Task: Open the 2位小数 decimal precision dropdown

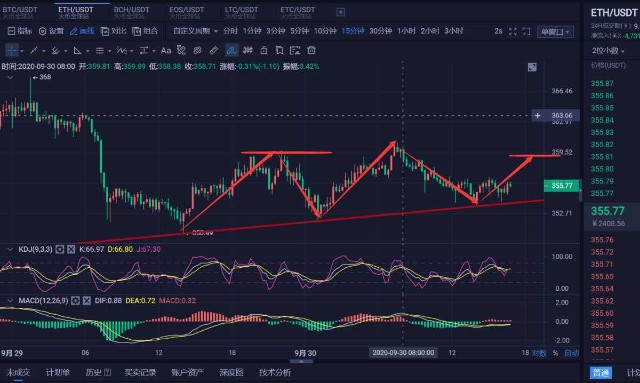Action: pos(608,51)
